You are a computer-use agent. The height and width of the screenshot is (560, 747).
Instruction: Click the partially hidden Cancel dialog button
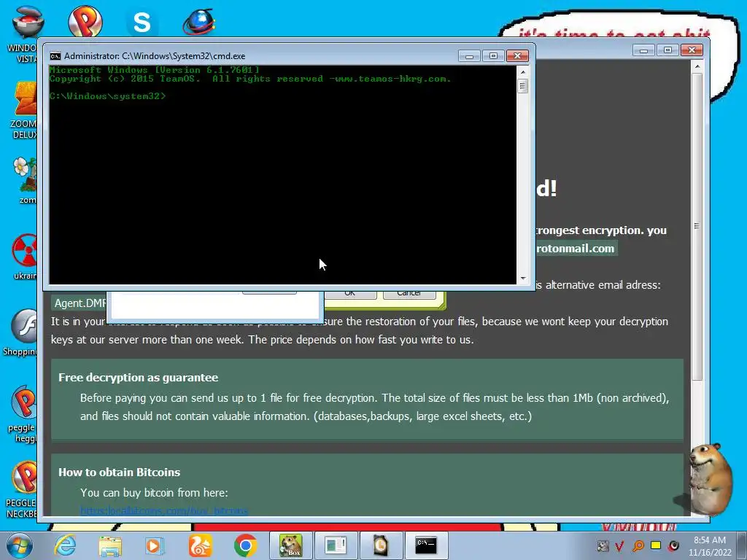(x=409, y=295)
